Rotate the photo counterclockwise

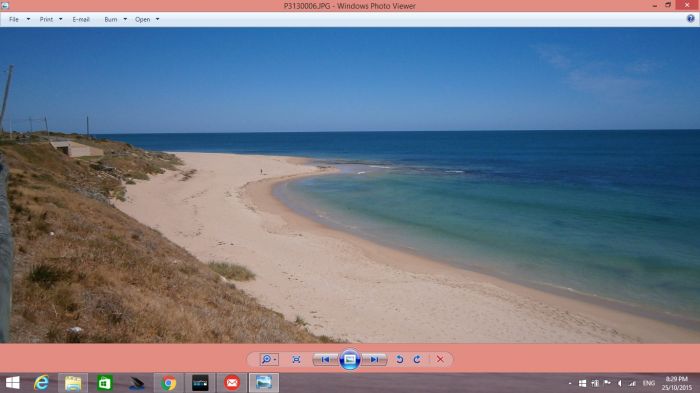tap(400, 360)
